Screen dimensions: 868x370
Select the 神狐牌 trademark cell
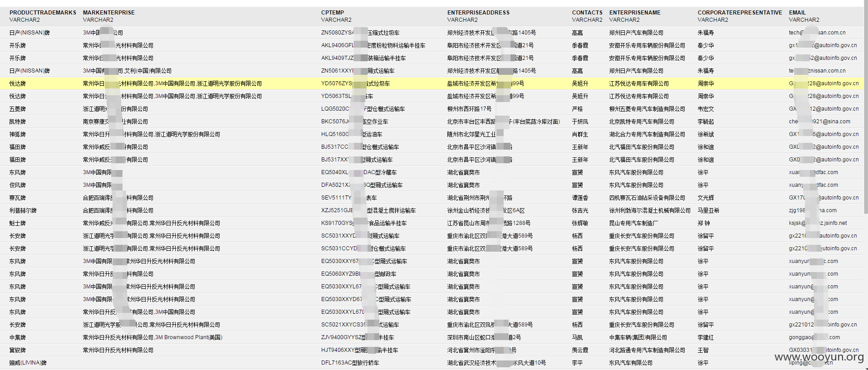pyautogui.click(x=18, y=134)
